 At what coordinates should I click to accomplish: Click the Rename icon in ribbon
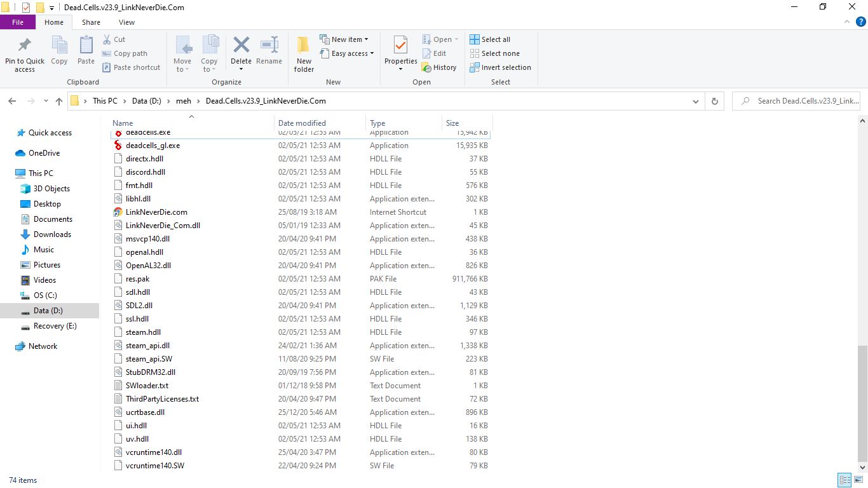tap(269, 46)
